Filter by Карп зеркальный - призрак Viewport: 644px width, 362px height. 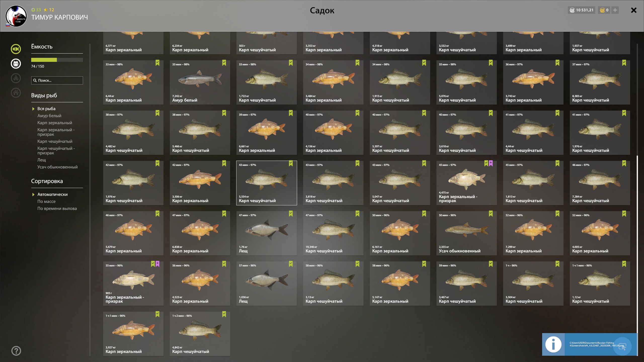pyautogui.click(x=56, y=132)
